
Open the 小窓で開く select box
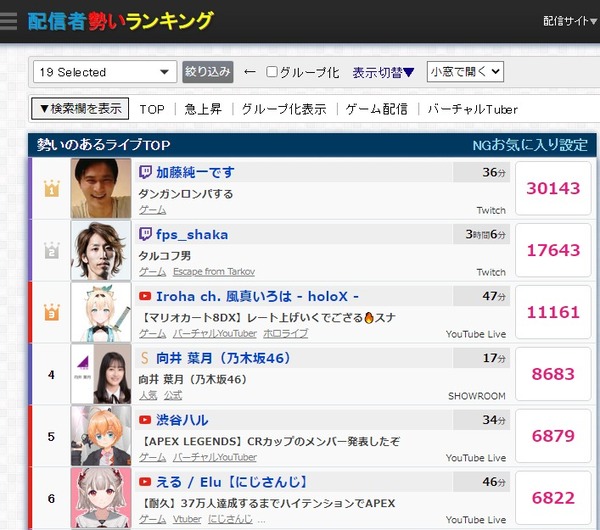pyautogui.click(x=465, y=72)
